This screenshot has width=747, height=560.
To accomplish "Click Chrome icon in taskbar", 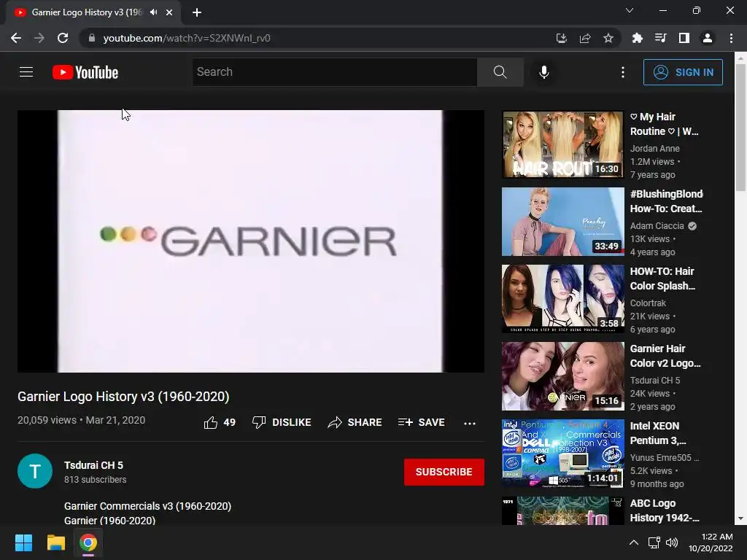I will point(88,542).
